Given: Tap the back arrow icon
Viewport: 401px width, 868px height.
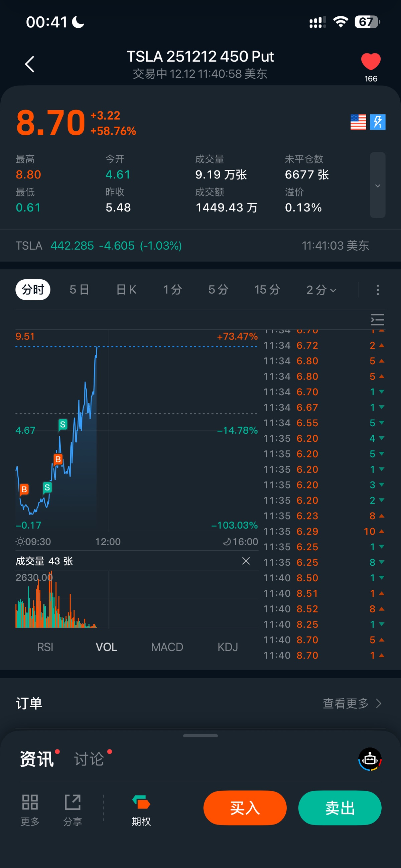Looking at the screenshot, I should 30,64.
